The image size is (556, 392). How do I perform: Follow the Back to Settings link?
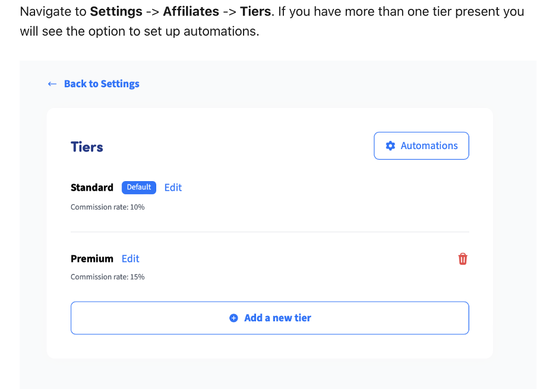pyautogui.click(x=102, y=84)
